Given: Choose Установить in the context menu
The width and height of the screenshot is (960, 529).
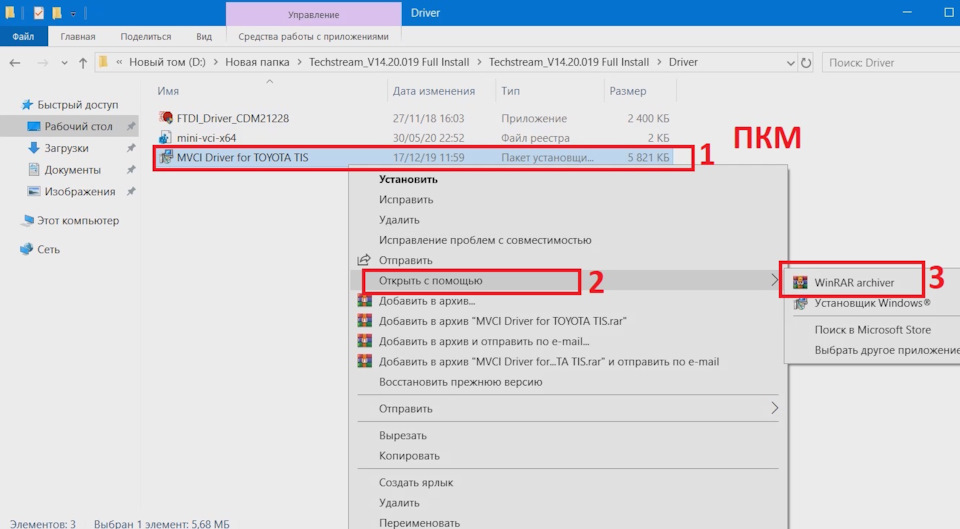Looking at the screenshot, I should (408, 179).
